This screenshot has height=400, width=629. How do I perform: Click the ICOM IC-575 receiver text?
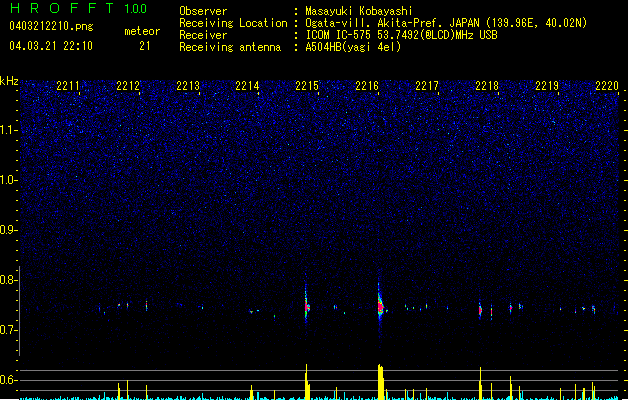pyautogui.click(x=401, y=35)
